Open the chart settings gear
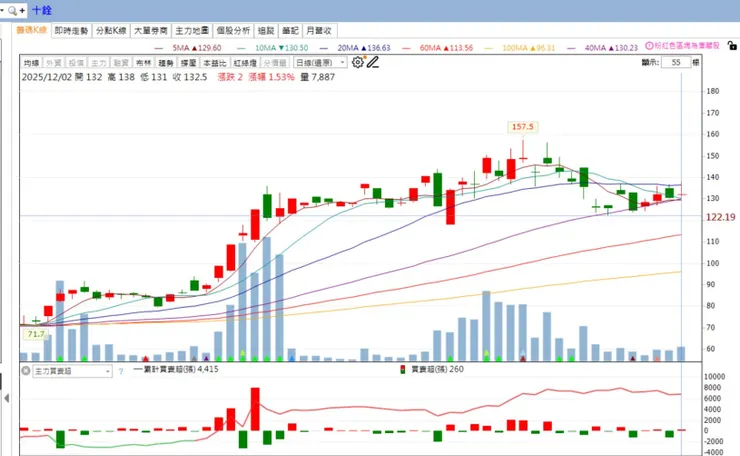 (x=358, y=62)
